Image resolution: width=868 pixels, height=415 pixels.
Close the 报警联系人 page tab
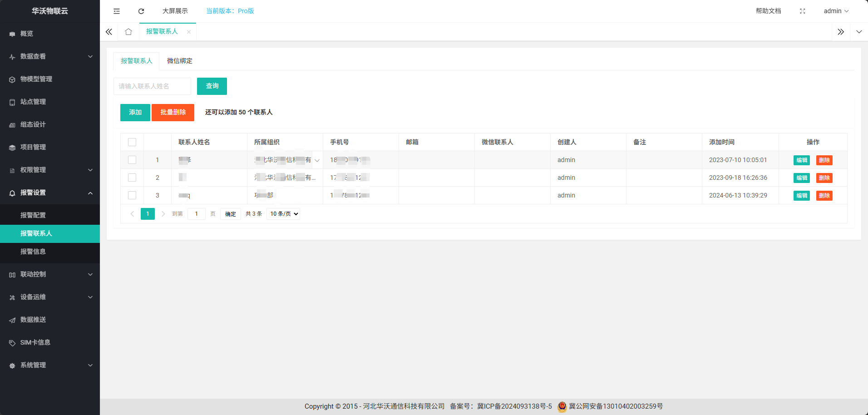pos(189,32)
